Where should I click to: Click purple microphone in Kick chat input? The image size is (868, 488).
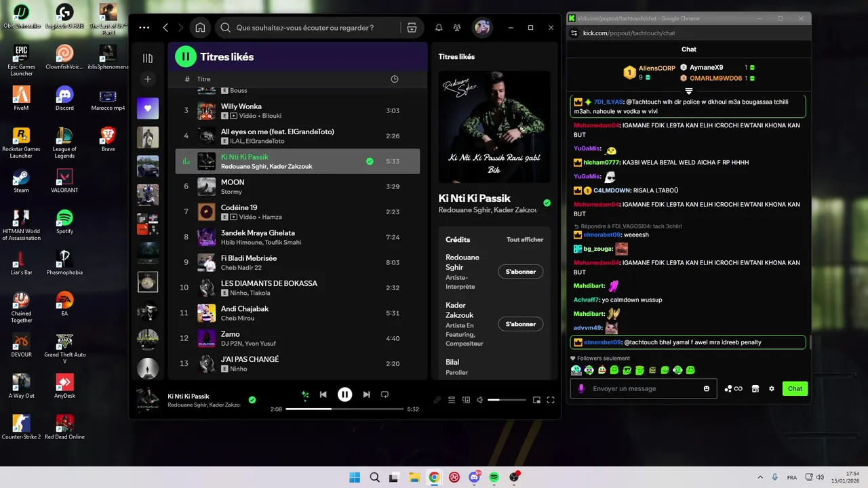point(581,388)
